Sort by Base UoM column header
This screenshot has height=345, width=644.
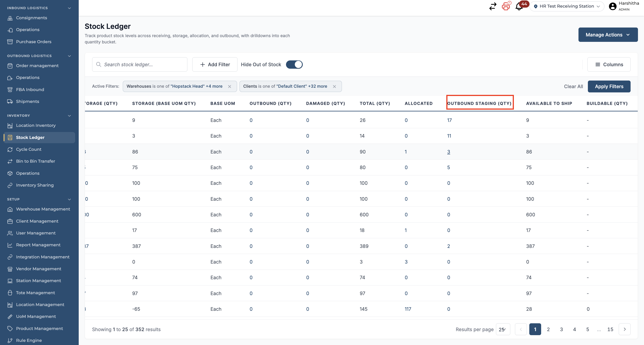[x=223, y=103]
